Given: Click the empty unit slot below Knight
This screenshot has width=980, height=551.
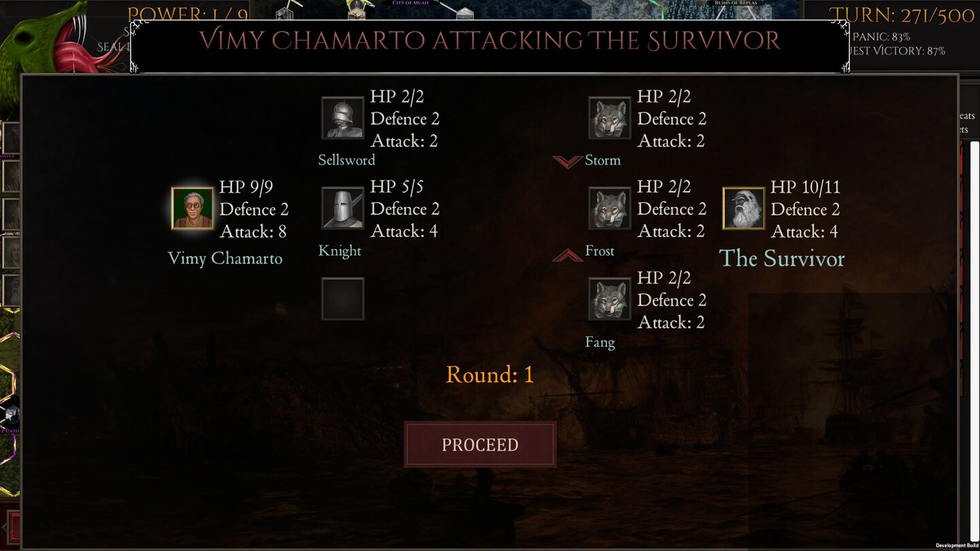Looking at the screenshot, I should pyautogui.click(x=342, y=299).
